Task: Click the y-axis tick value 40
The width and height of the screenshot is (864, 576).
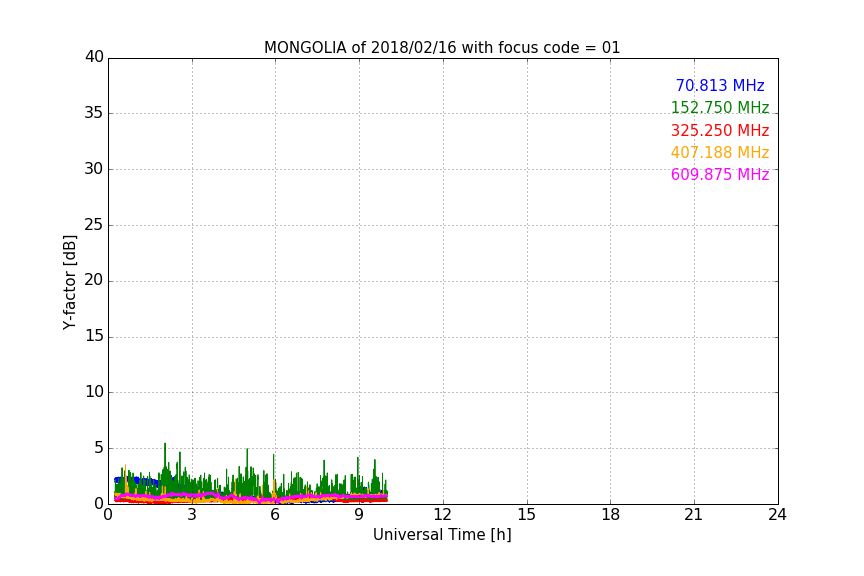Action: click(94, 57)
